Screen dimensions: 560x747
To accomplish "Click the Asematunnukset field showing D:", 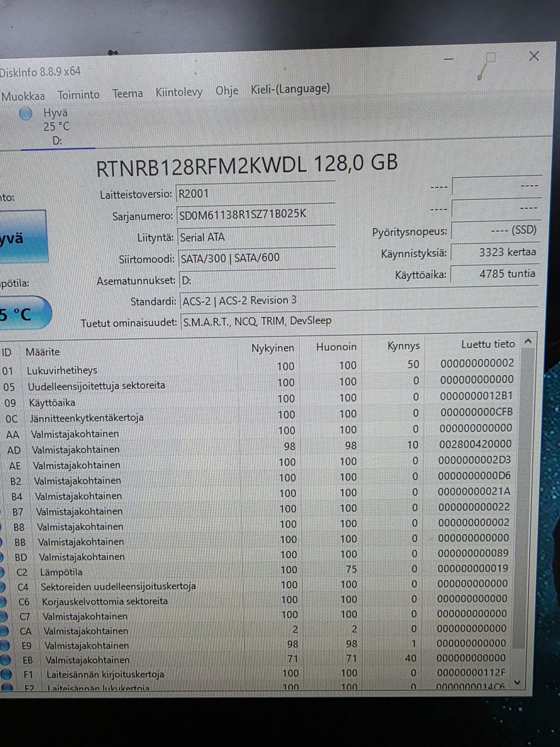I will click(x=257, y=280).
